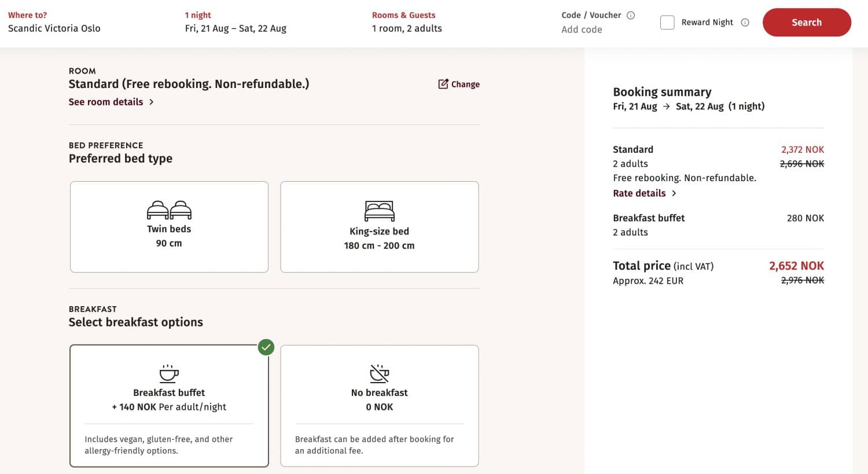This screenshot has width=868, height=474.
Task: Select the Twin beds 90 cm option
Action: tap(169, 227)
